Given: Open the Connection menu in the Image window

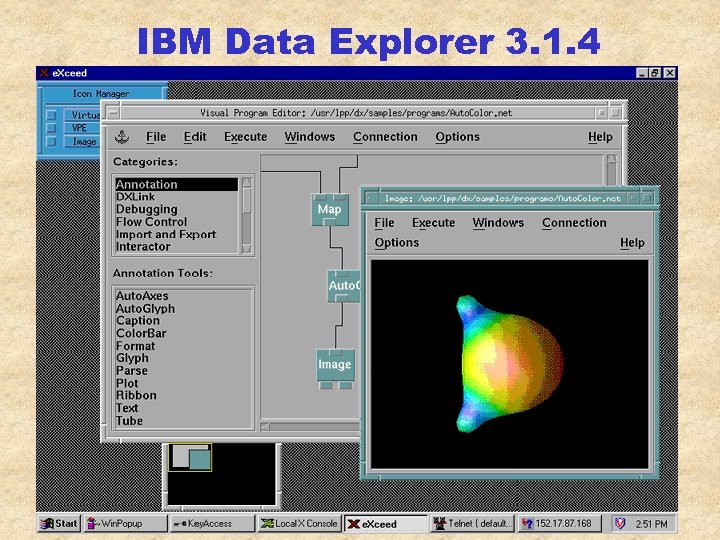Looking at the screenshot, I should pyautogui.click(x=574, y=223).
